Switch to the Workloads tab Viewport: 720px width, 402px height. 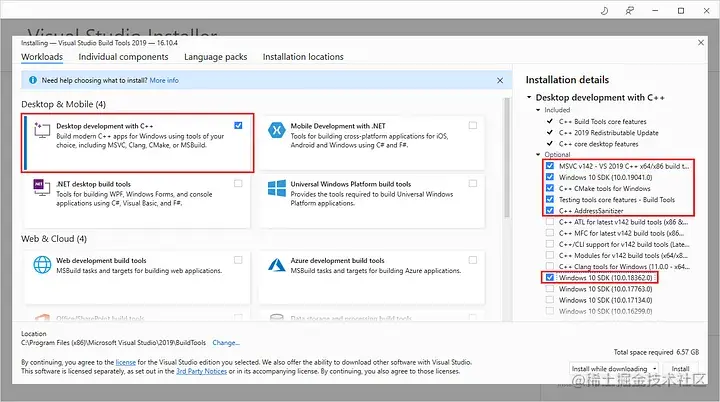pyautogui.click(x=42, y=57)
